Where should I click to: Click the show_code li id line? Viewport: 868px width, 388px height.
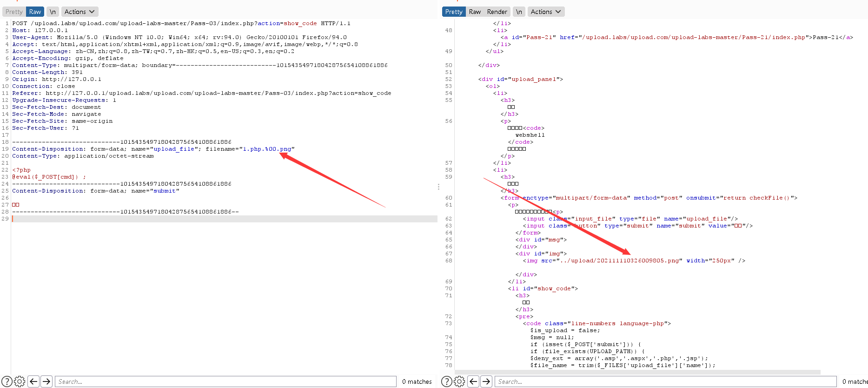point(543,288)
